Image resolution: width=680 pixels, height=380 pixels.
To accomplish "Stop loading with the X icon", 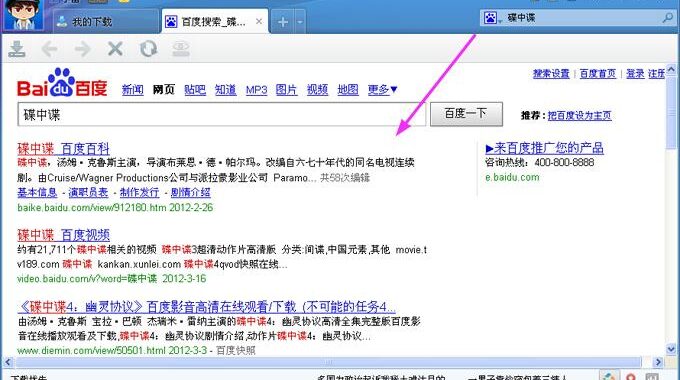I will (115, 49).
